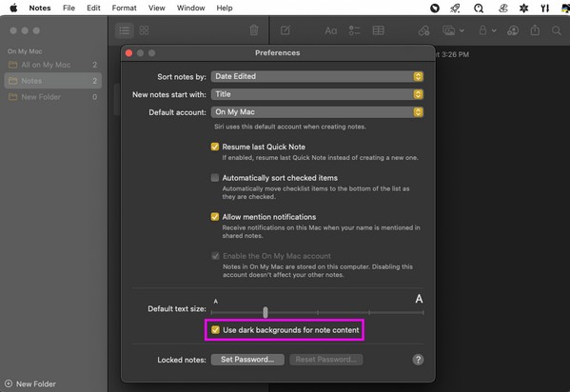Click the trash delete note icon
Viewport: 570px width, 392px height.
tap(254, 30)
